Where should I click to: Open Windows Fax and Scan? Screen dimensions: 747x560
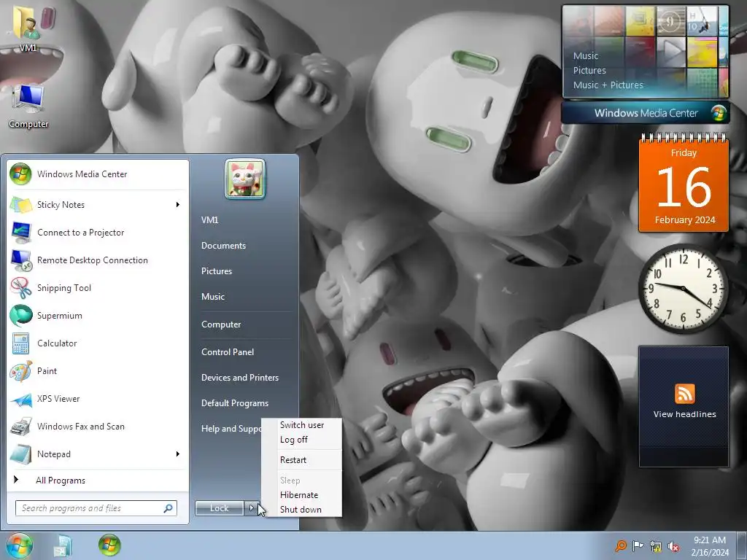coord(98,426)
